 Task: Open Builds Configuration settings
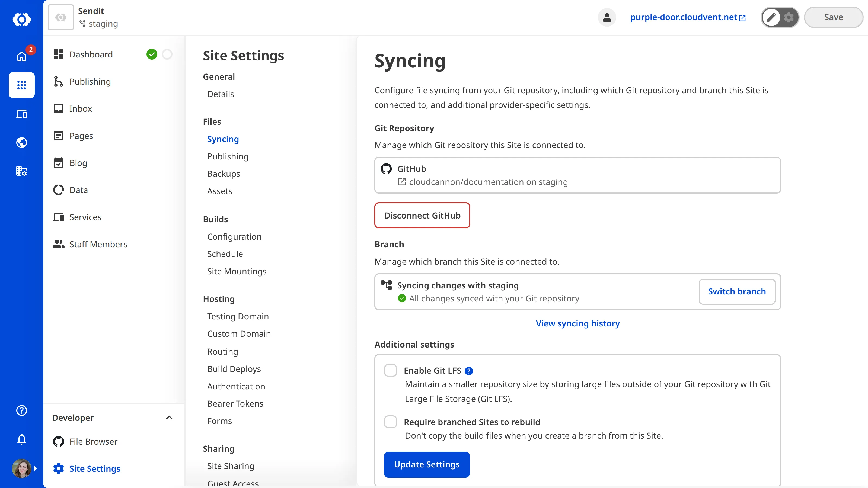tap(234, 237)
